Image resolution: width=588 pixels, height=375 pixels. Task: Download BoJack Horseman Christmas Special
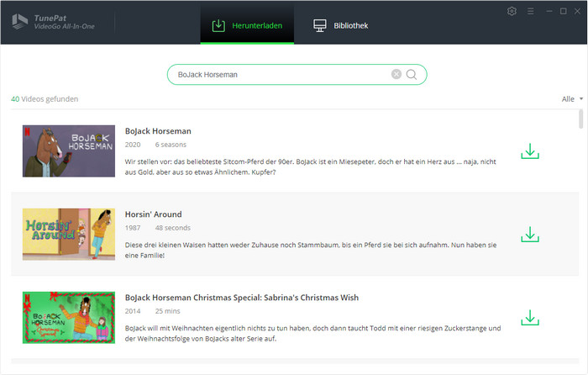529,318
